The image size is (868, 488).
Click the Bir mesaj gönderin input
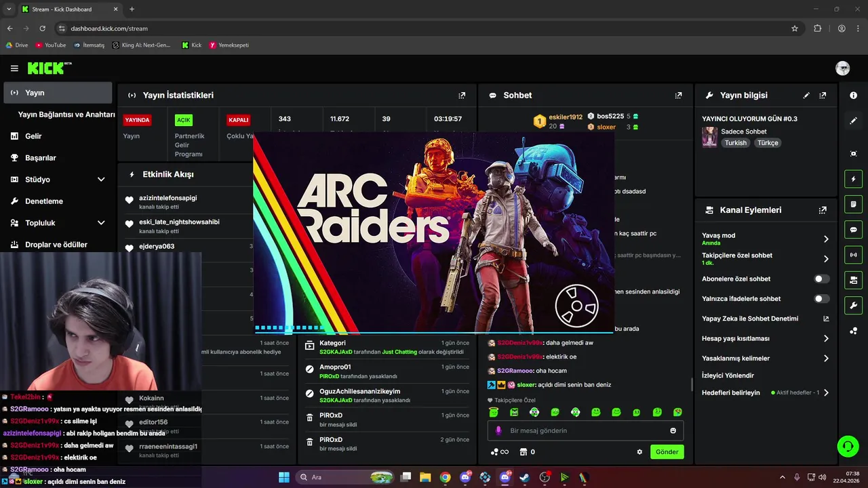tap(585, 430)
